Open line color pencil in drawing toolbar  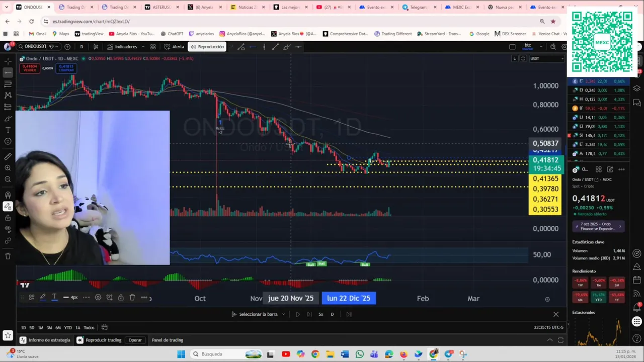pos(43,297)
